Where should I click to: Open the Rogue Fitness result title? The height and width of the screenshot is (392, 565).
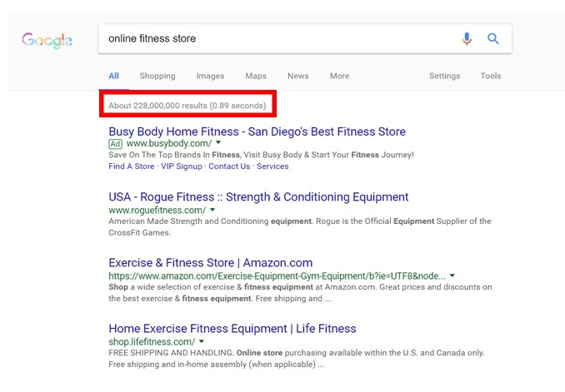click(x=258, y=197)
